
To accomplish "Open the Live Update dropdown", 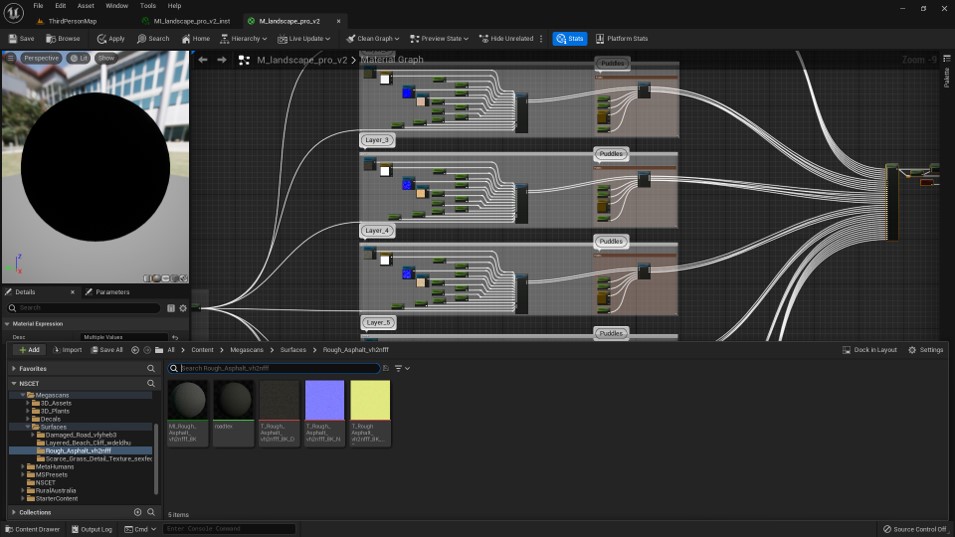I will click(x=306, y=39).
